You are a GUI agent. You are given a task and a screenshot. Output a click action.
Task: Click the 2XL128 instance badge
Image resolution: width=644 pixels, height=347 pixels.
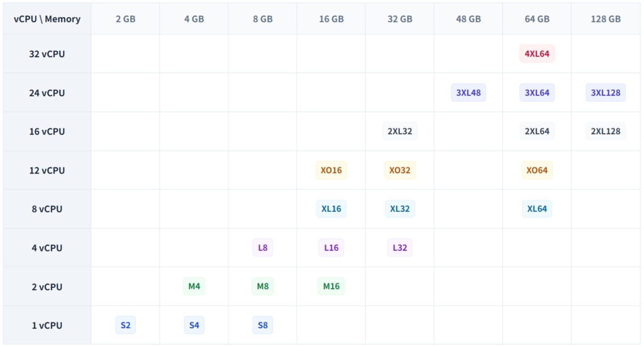606,131
